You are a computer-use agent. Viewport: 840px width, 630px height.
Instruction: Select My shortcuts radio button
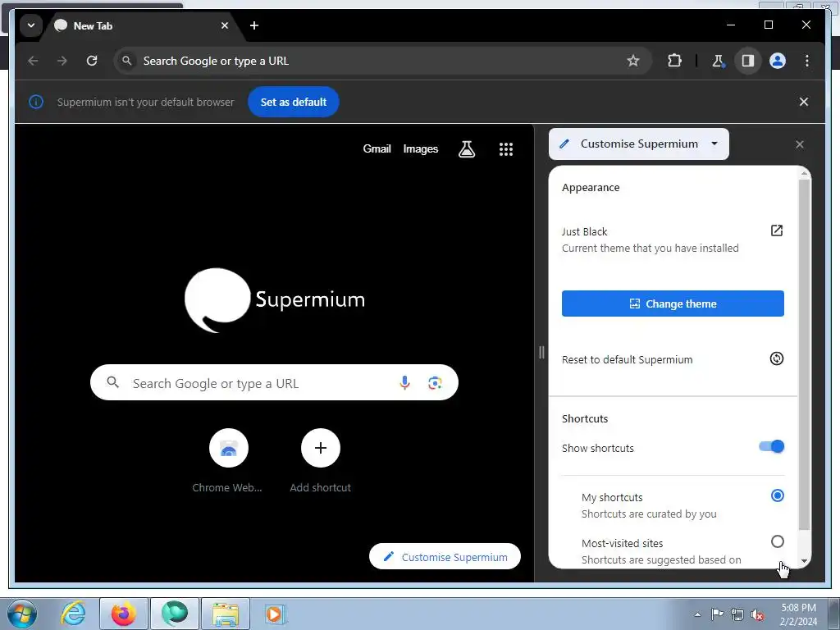click(778, 495)
